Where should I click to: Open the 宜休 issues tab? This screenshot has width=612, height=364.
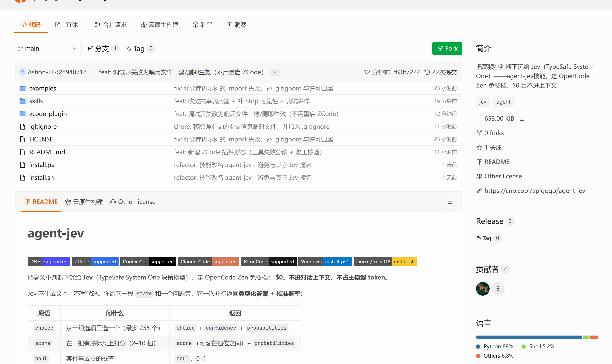pos(67,25)
